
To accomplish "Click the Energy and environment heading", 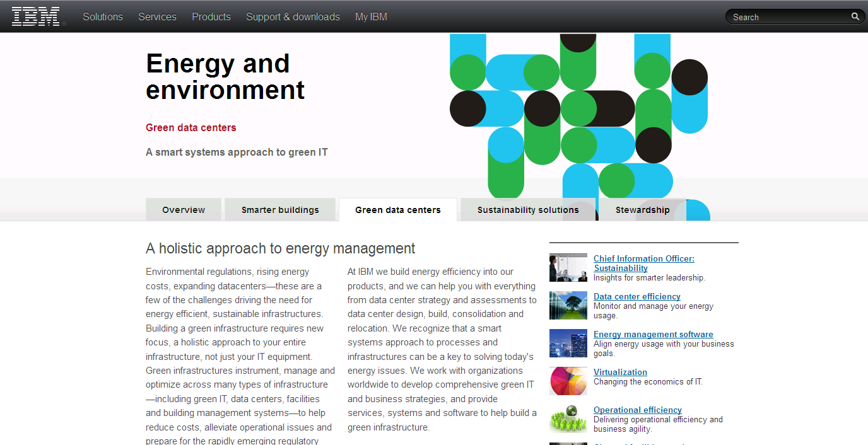I will 225,76.
